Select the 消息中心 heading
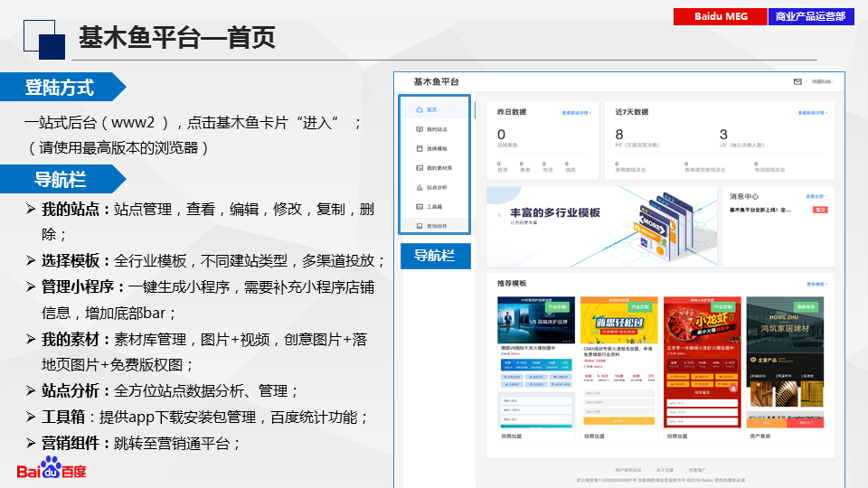The height and width of the screenshot is (488, 868). coord(744,196)
